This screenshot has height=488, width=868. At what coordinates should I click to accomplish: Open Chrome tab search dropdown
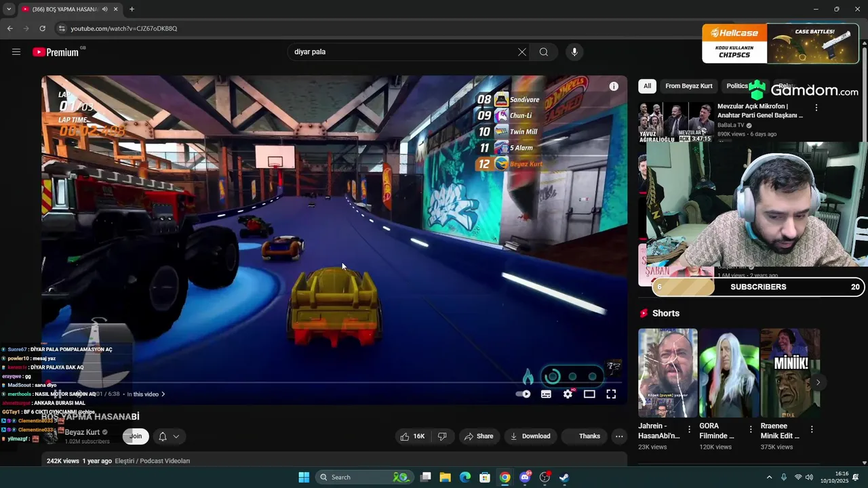point(9,9)
